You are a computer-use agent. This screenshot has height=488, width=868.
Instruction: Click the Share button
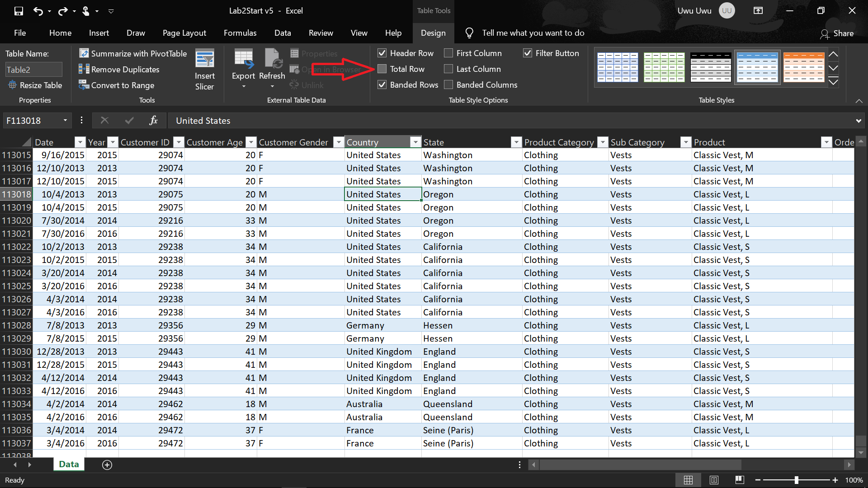[837, 33]
